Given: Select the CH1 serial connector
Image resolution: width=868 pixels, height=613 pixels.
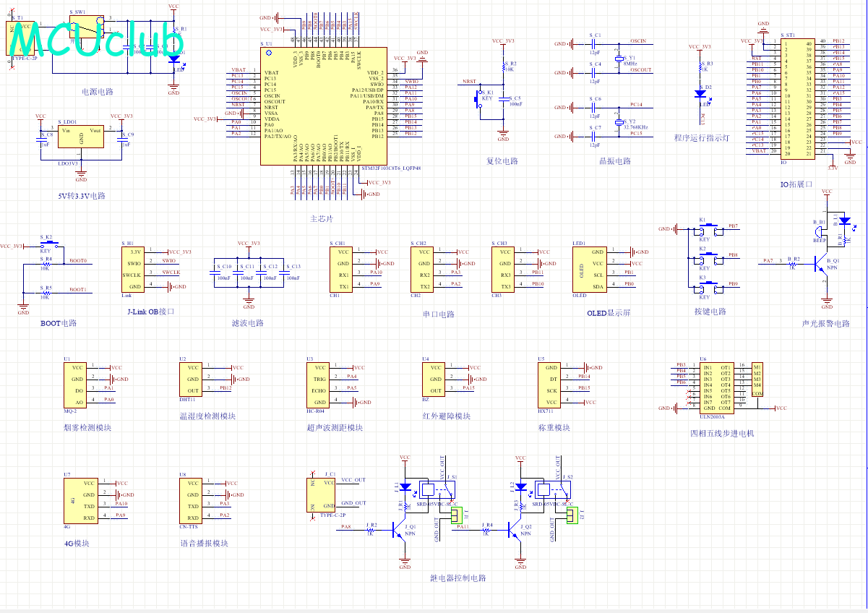Looking at the screenshot, I should (x=342, y=270).
